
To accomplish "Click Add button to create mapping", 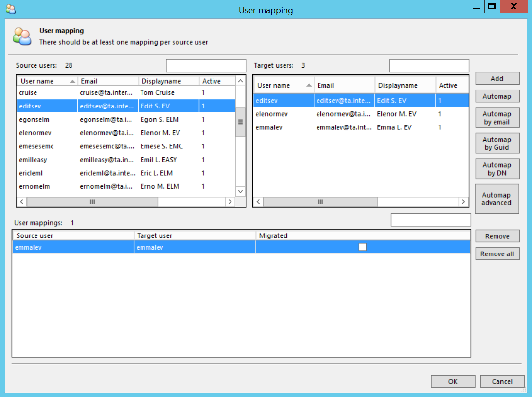I will point(497,78).
